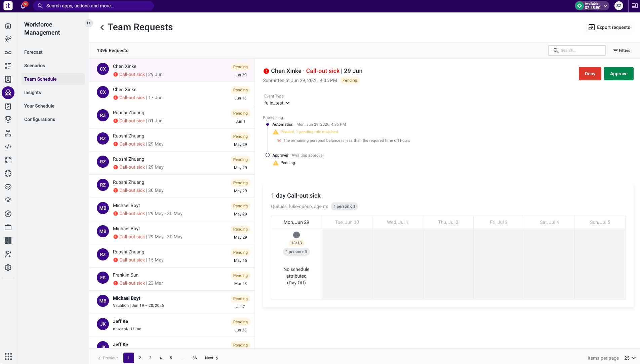The width and height of the screenshot is (640, 364).
Task: Collapse the Workforce Management side panel
Action: pyautogui.click(x=89, y=23)
